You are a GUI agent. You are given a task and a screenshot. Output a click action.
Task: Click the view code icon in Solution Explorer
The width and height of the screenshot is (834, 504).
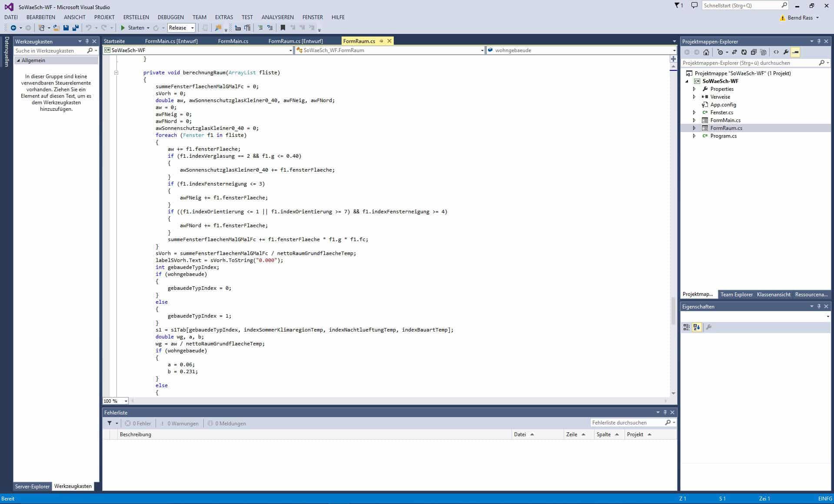click(776, 52)
